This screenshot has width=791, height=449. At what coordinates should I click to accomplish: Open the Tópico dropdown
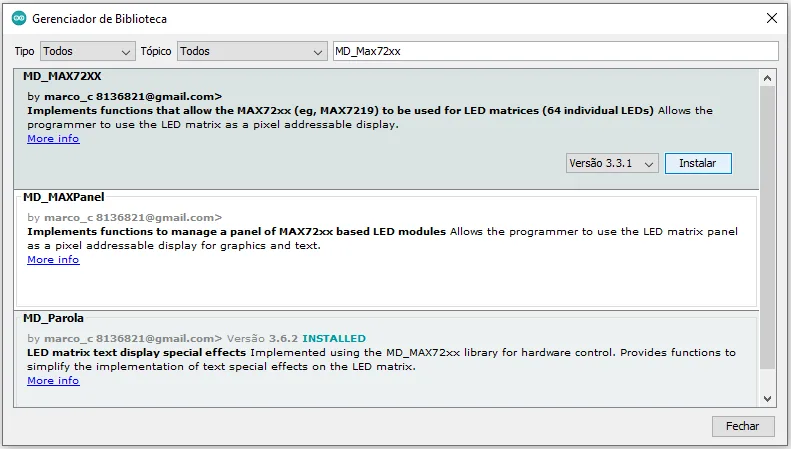coord(252,51)
